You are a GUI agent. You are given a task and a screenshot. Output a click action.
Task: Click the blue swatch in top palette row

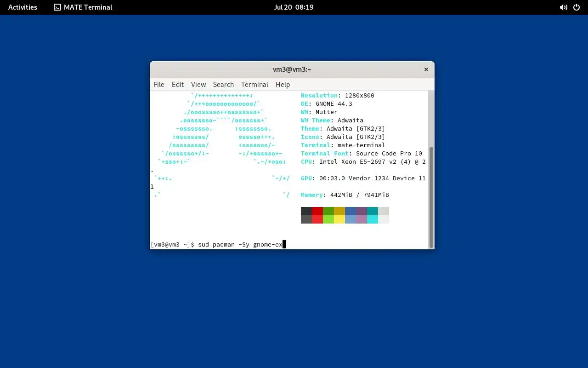point(351,211)
